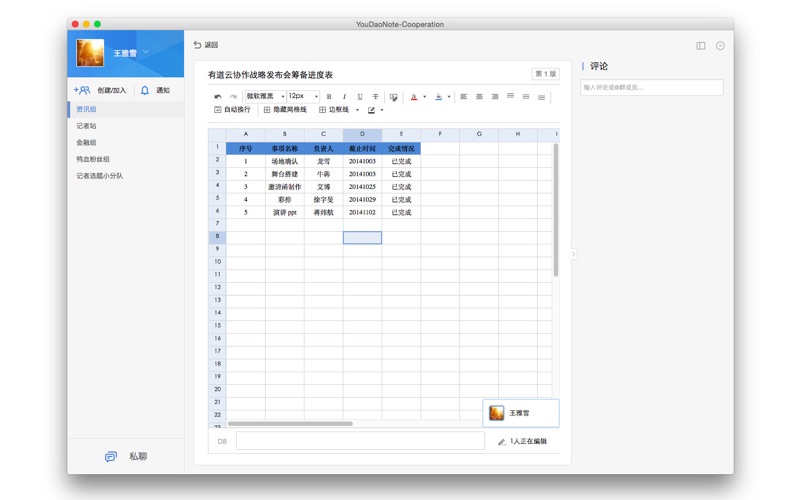
Task: Toggle strikethrough formatting
Action: tap(375, 96)
